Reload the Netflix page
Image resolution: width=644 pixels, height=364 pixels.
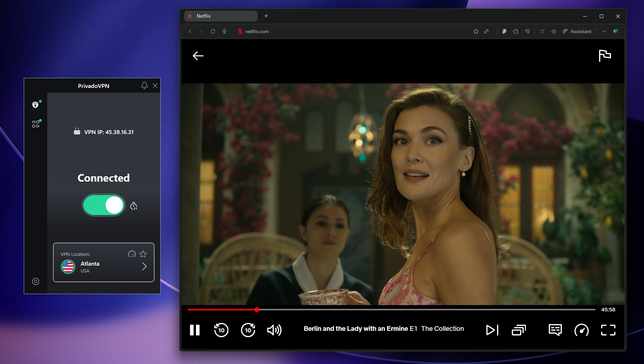coord(213,31)
